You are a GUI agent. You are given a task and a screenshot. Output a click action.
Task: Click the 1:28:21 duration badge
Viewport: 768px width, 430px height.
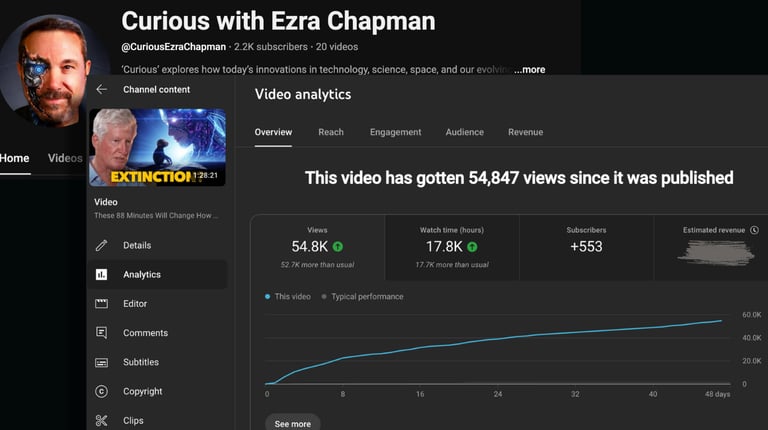[x=205, y=175]
